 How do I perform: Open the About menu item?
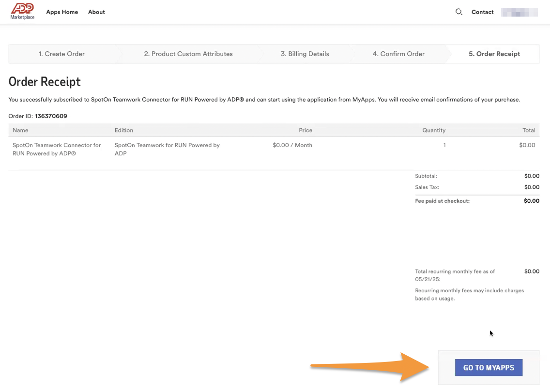[96, 12]
